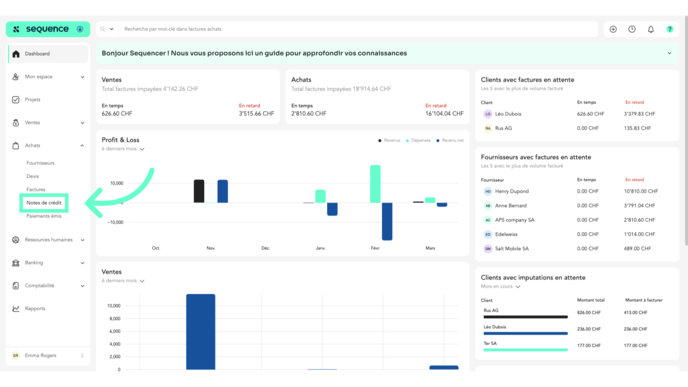The image size is (688, 387).
Task: Open Notes de crédit submenu
Action: click(x=44, y=203)
